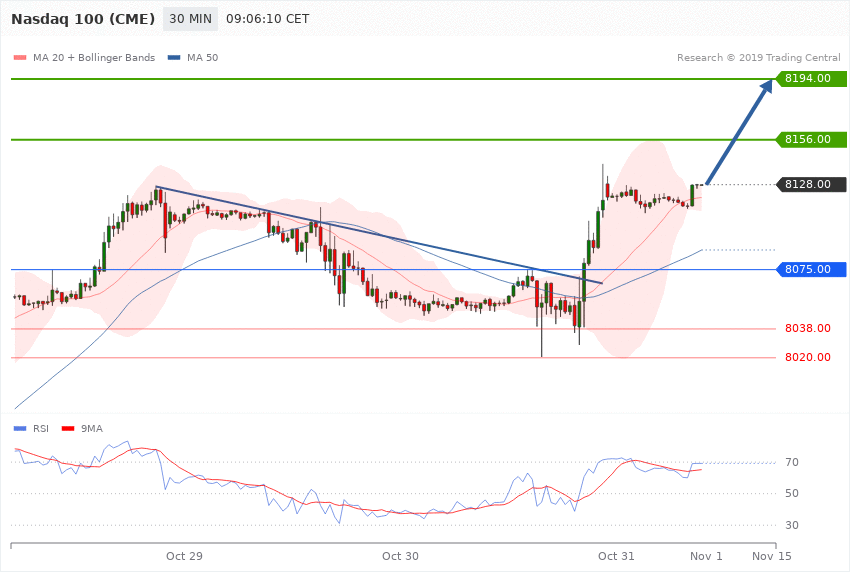Select the 8156.00 green price tag
The image size is (850, 576).
(x=812, y=140)
